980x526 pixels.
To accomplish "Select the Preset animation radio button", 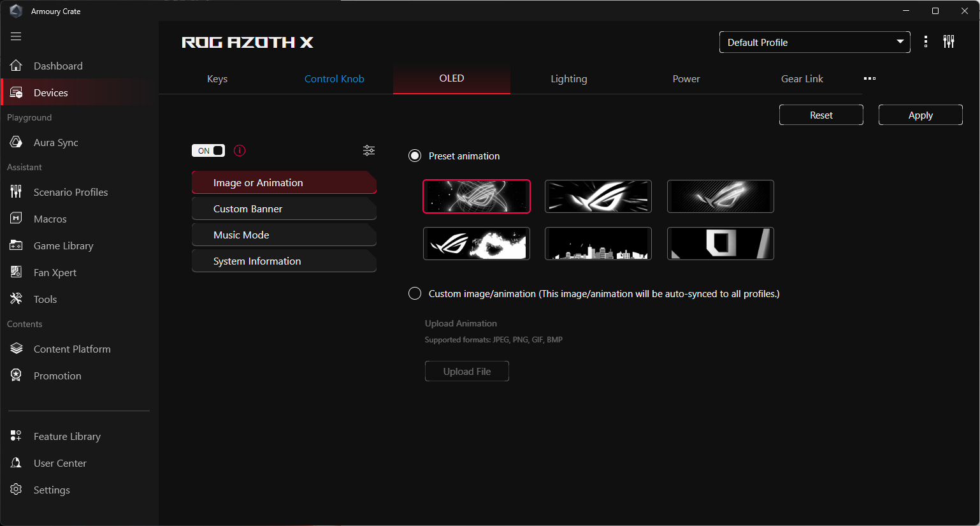I will 415,156.
